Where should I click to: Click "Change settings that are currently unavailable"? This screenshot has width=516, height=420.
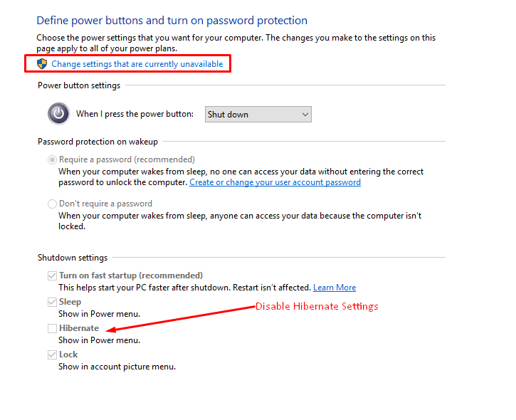(x=137, y=64)
